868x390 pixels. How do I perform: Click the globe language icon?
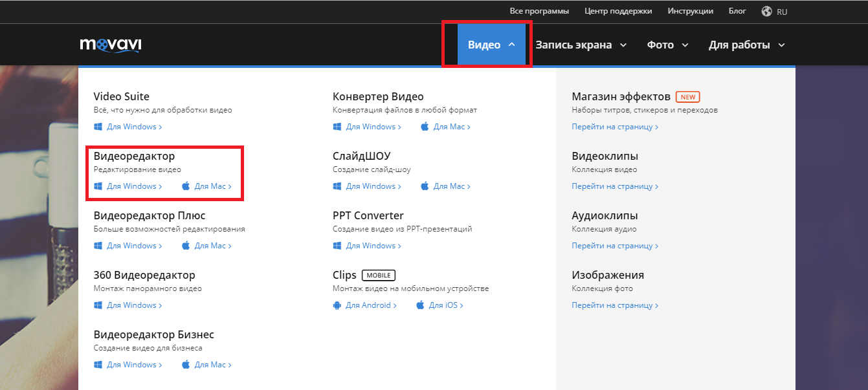[767, 11]
